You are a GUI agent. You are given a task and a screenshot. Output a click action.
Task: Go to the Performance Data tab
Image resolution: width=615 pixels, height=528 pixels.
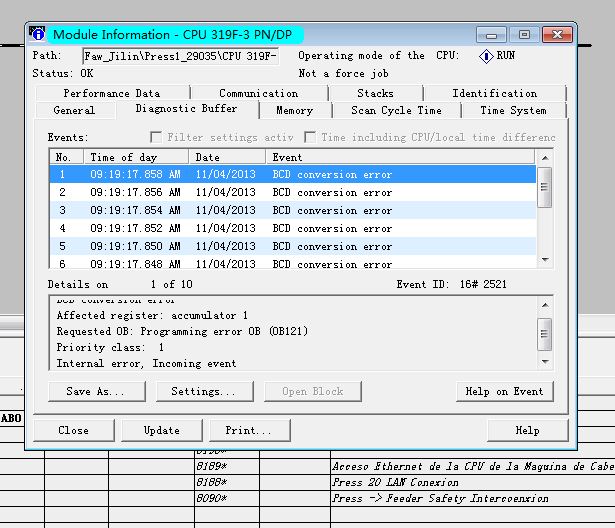pos(111,93)
